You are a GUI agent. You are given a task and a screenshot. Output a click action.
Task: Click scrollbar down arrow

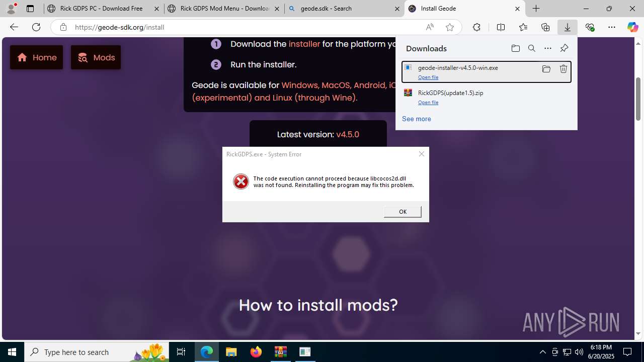638,334
